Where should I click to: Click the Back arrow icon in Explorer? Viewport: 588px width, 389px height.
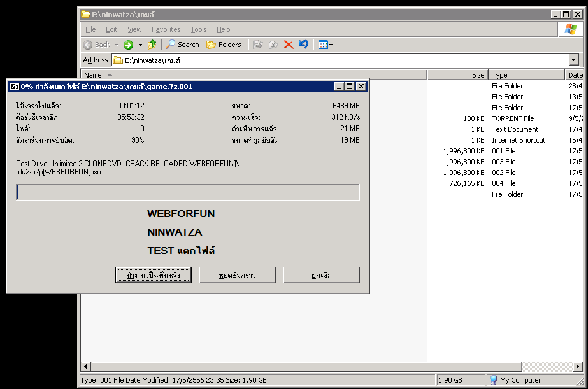(88, 45)
